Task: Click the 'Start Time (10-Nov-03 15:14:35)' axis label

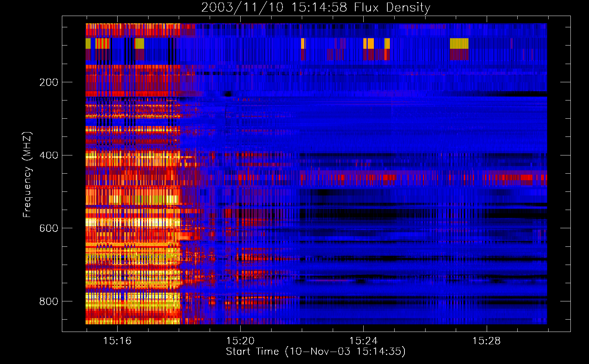Action: [x=316, y=352]
